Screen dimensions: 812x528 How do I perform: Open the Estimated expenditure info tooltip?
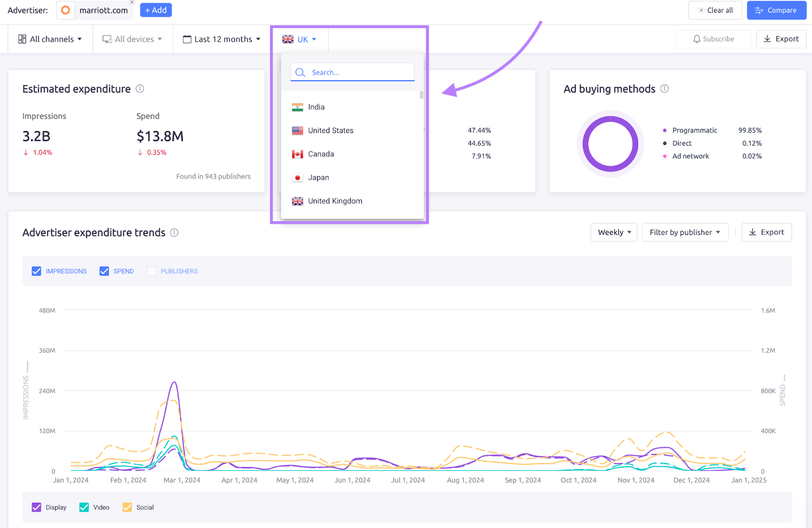click(140, 89)
